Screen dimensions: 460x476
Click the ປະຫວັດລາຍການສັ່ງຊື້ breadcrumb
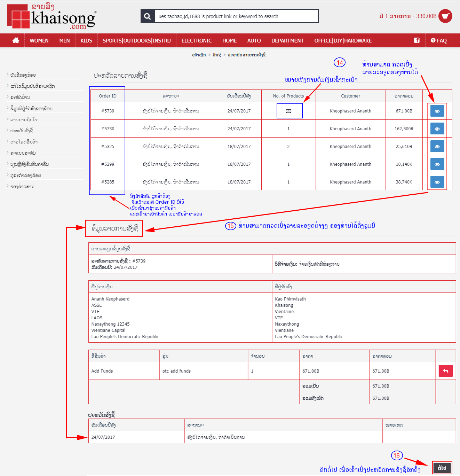(247, 55)
